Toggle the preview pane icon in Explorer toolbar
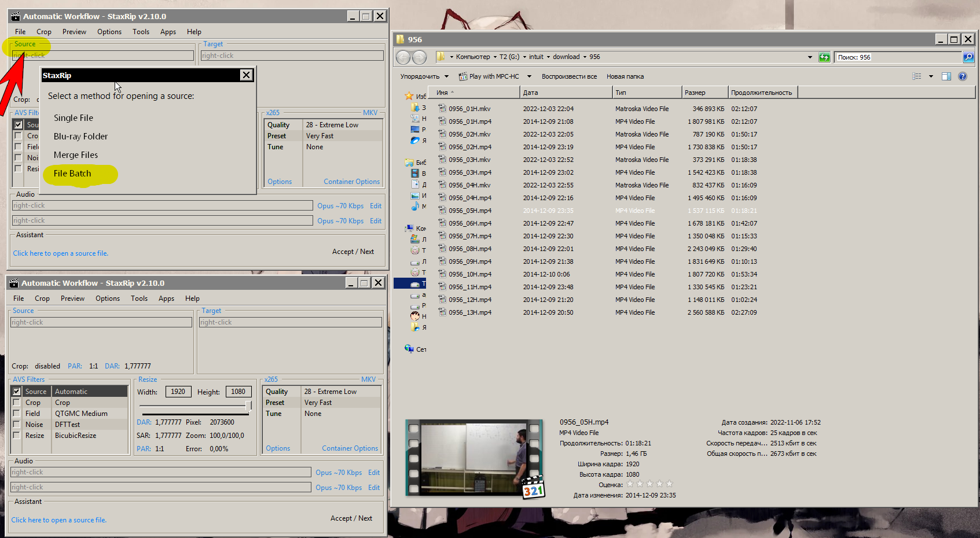 point(946,76)
